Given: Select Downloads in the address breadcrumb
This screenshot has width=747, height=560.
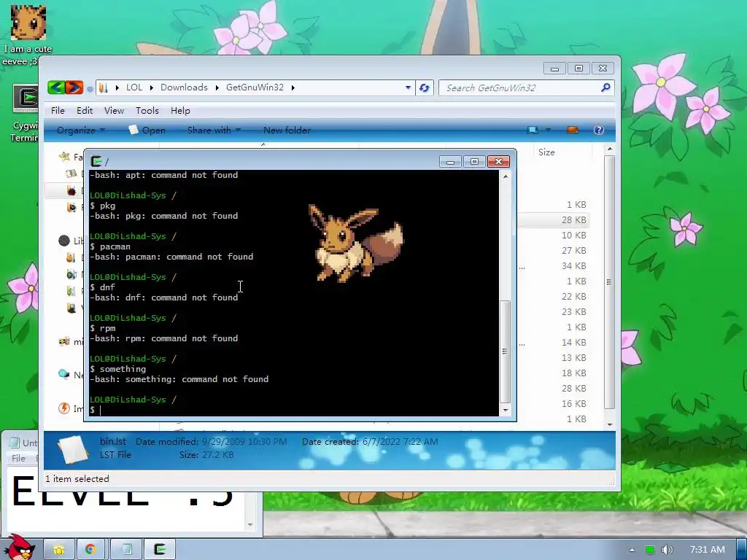Looking at the screenshot, I should pyautogui.click(x=184, y=87).
